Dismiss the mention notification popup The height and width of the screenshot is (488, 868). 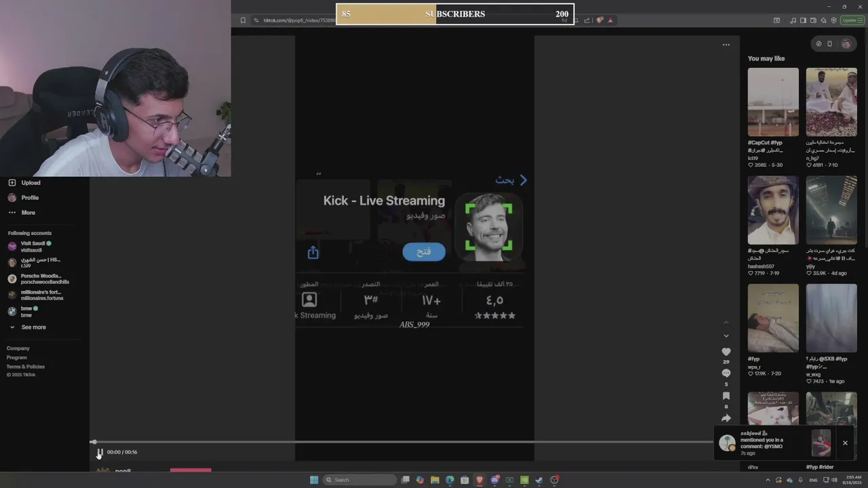click(845, 443)
